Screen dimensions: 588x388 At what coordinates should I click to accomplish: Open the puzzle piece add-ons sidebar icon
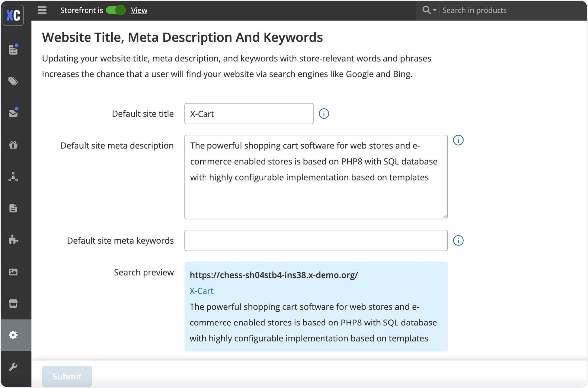13,240
